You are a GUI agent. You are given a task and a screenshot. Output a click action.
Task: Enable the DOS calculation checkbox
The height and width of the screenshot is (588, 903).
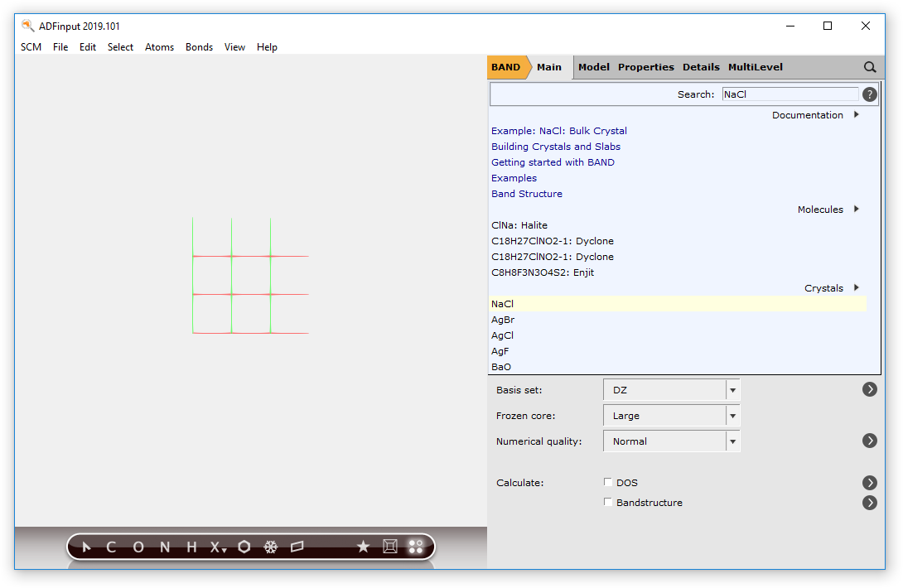click(x=608, y=482)
